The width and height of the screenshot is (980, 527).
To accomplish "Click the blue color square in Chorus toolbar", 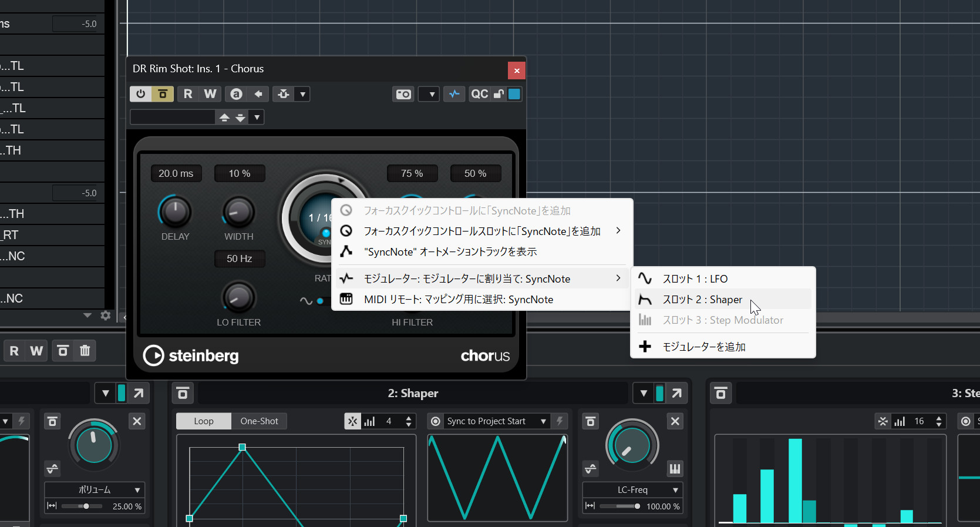I will 514,94.
